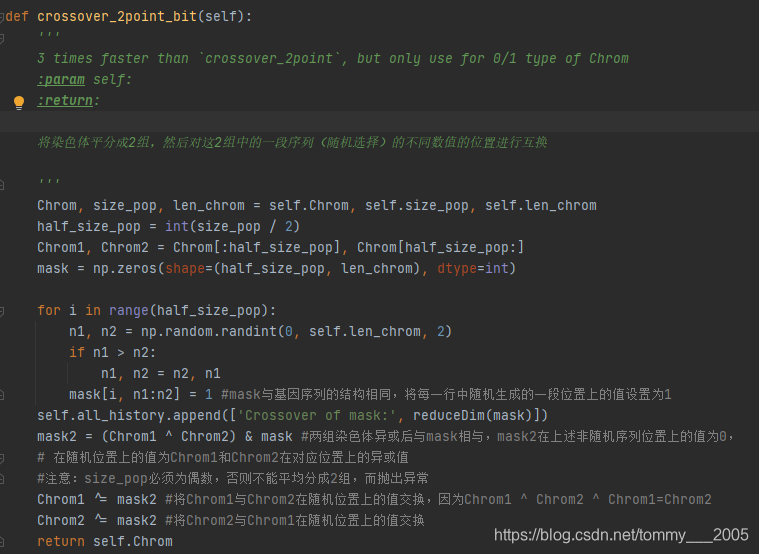The height and width of the screenshot is (554, 759).
Task: Click the 'dtype' keyword argument
Action: pyautogui.click(x=456, y=268)
